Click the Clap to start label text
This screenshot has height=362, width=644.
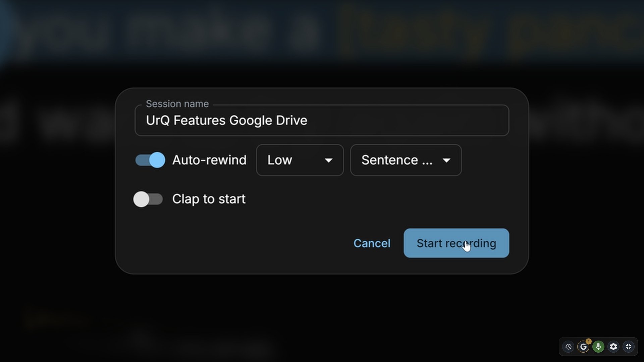tap(209, 199)
